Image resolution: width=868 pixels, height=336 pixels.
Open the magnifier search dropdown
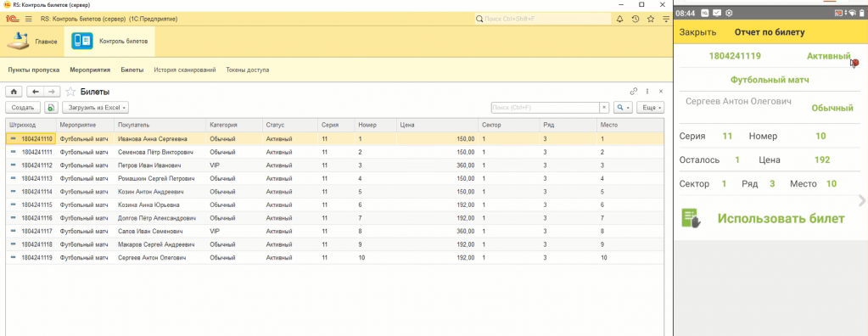tap(624, 108)
